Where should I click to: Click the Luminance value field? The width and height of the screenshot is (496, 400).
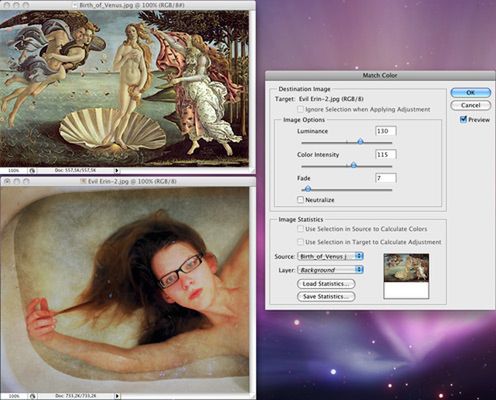[386, 131]
